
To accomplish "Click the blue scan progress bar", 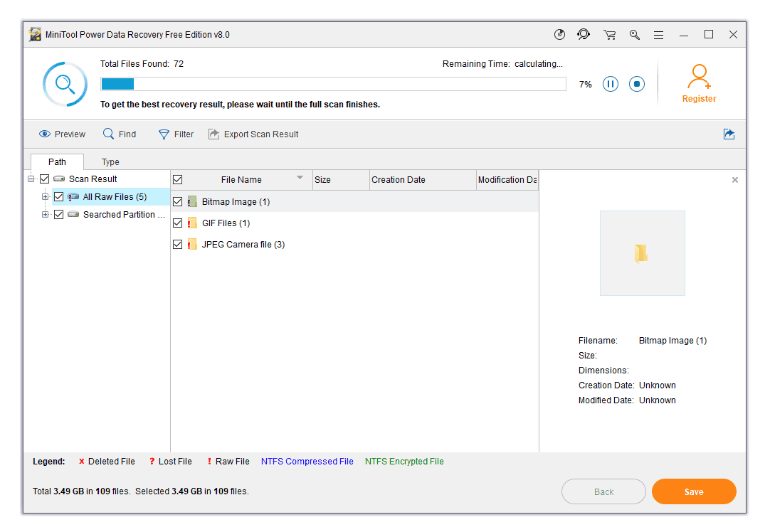I will (x=333, y=84).
